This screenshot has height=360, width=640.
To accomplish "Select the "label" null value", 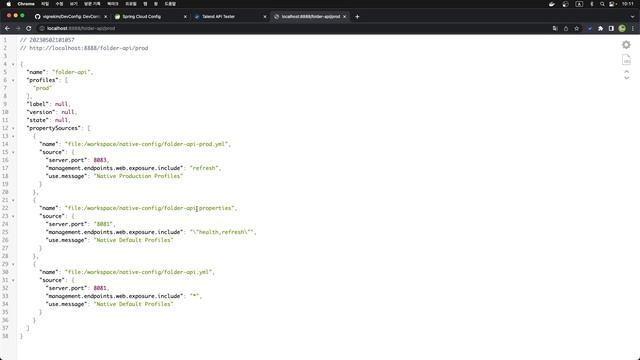I will [61, 104].
